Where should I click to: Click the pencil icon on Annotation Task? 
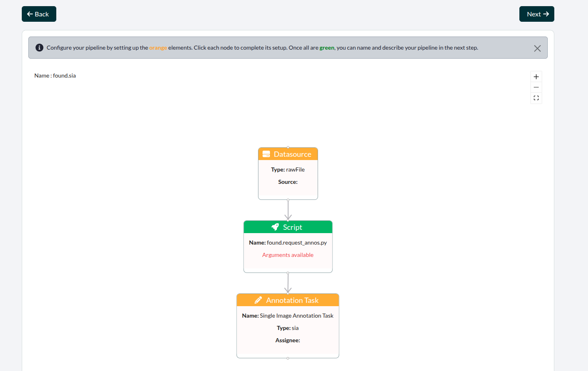click(x=258, y=300)
